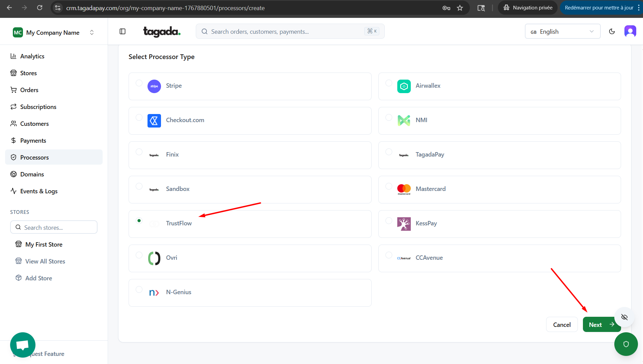Switch to dark mode moon icon
The image size is (643, 364).
[612, 31]
